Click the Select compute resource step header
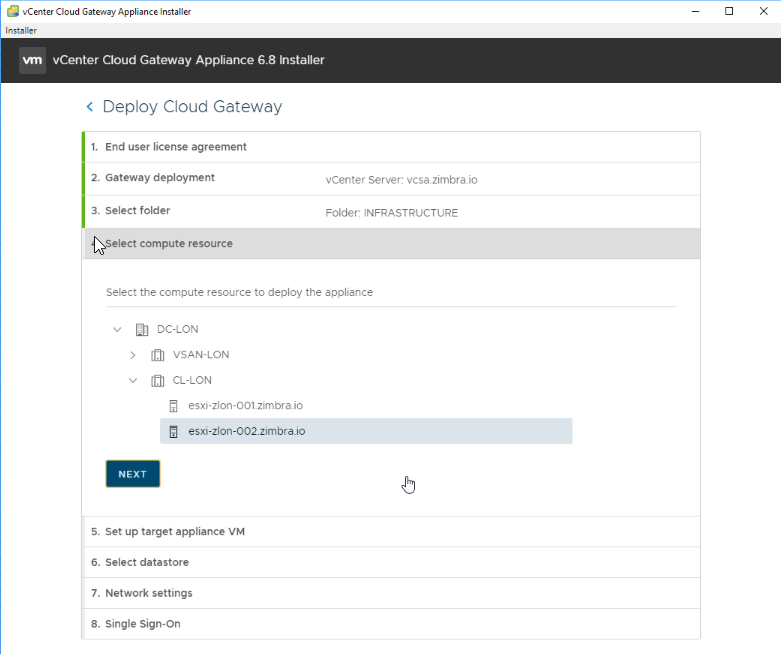The image size is (781, 654). point(391,244)
